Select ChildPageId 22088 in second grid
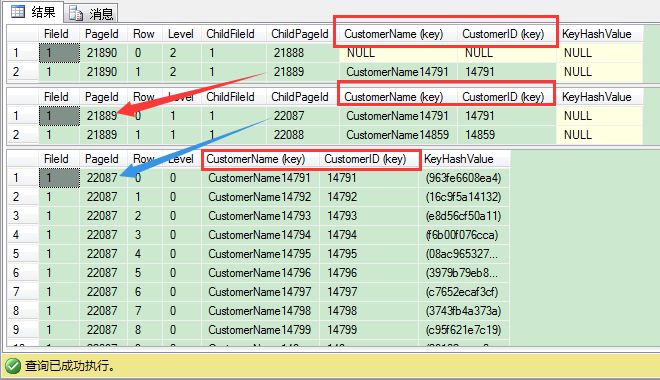Image resolution: width=660 pixels, height=380 pixels. (x=303, y=135)
